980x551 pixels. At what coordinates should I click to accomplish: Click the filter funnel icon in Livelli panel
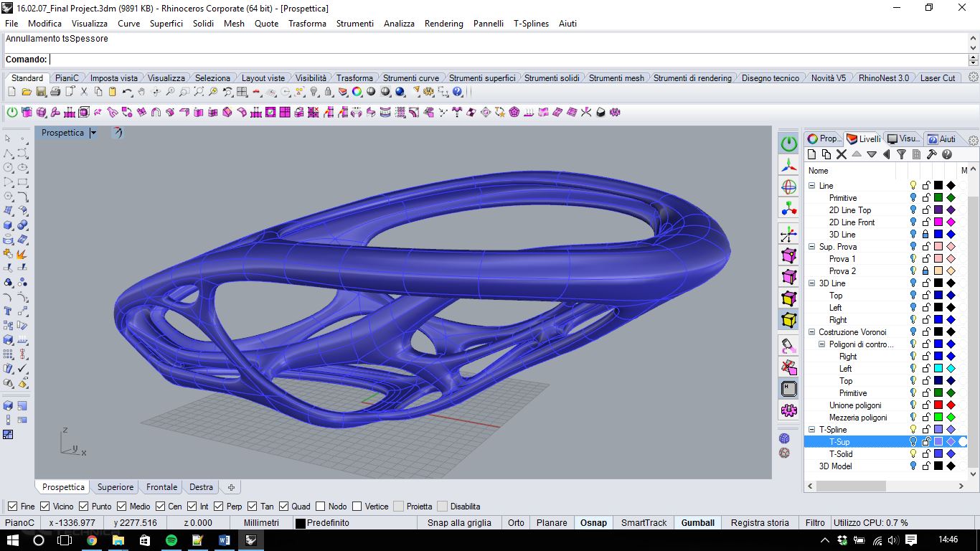[901, 154]
